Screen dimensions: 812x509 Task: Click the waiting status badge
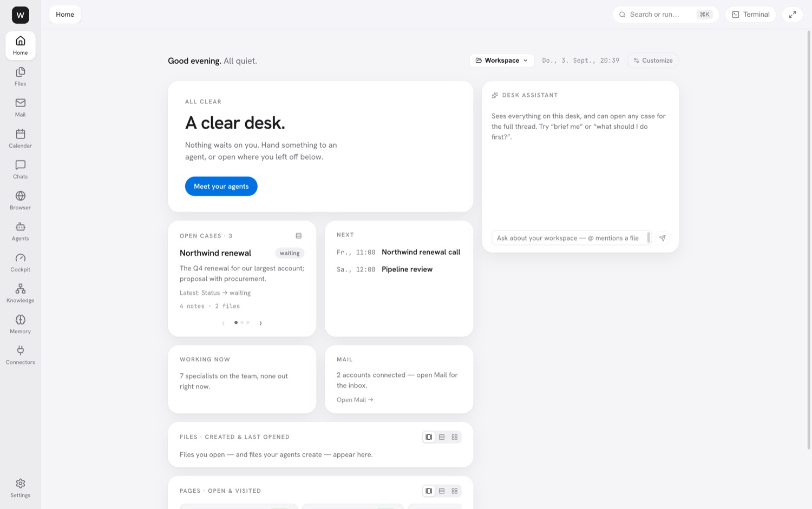coord(290,253)
